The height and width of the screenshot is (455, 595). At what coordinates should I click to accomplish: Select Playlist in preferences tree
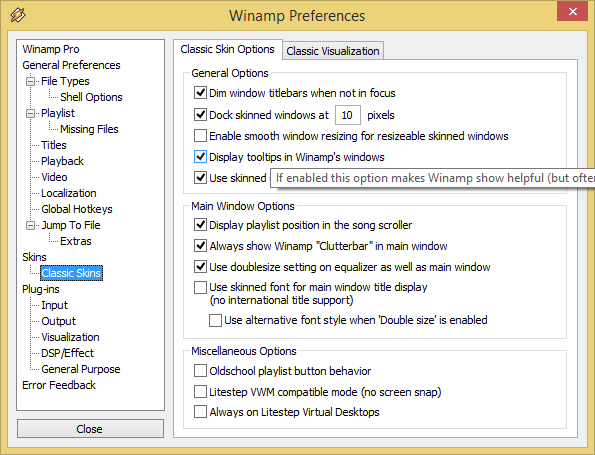(x=58, y=113)
